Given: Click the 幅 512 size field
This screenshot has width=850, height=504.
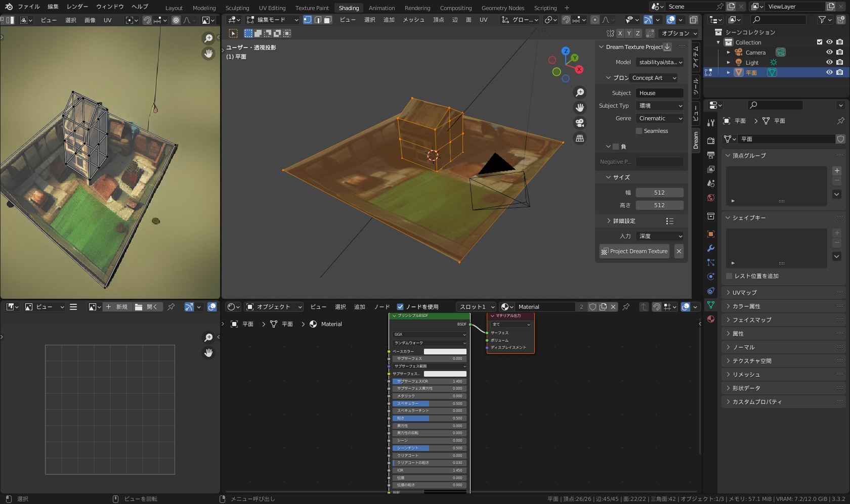Looking at the screenshot, I should 659,192.
